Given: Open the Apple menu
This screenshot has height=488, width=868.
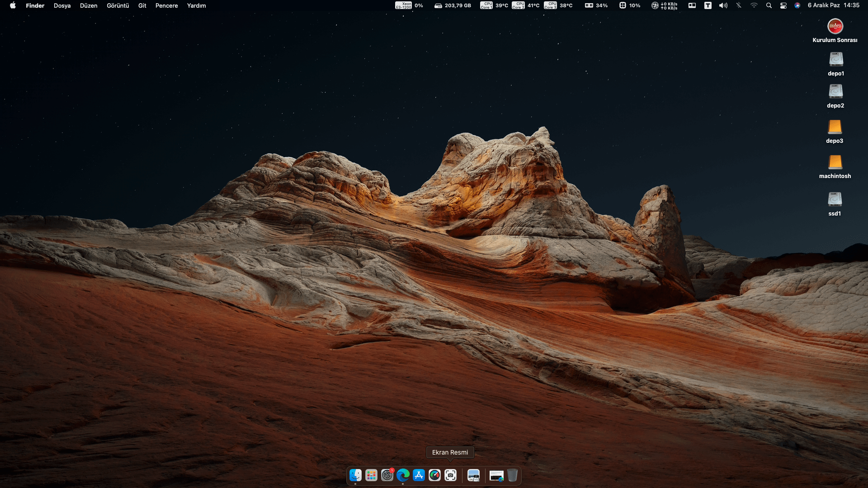Looking at the screenshot, I should (13, 5).
